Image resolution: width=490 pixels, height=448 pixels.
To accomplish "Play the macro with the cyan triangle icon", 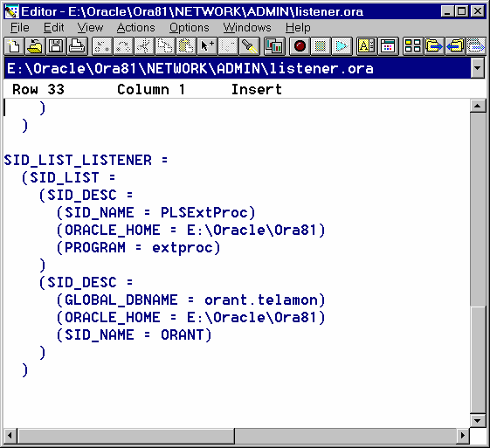I will coord(342,46).
